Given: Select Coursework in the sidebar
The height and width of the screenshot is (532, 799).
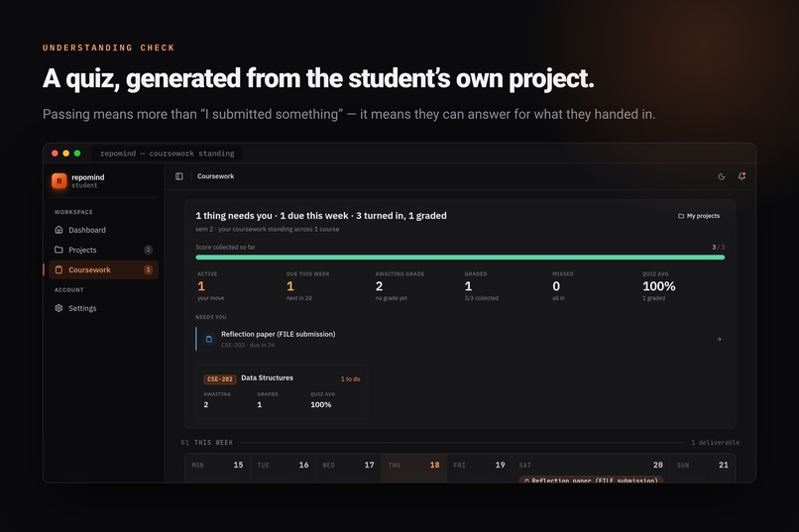Looking at the screenshot, I should point(103,269).
